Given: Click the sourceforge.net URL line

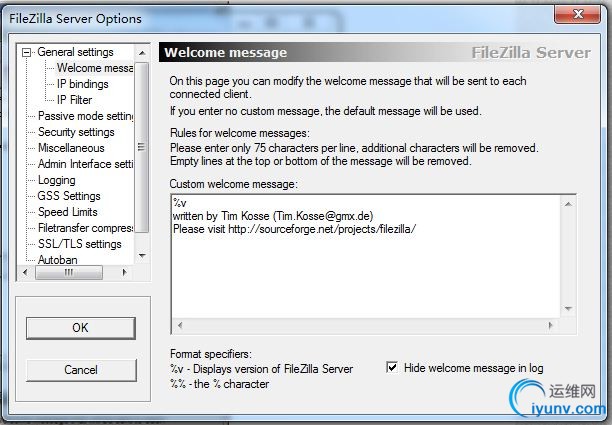Looking at the screenshot, I should click(x=294, y=229).
